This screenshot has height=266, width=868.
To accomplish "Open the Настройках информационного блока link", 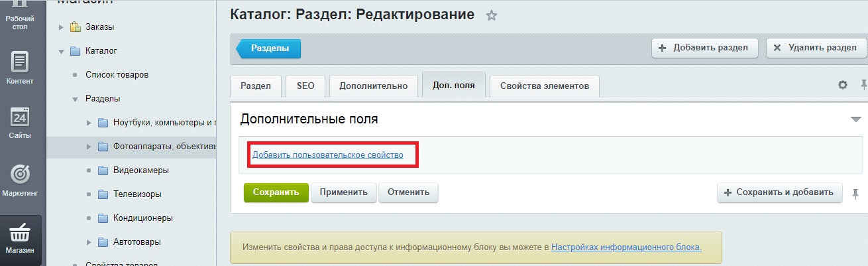I will pyautogui.click(x=626, y=247).
